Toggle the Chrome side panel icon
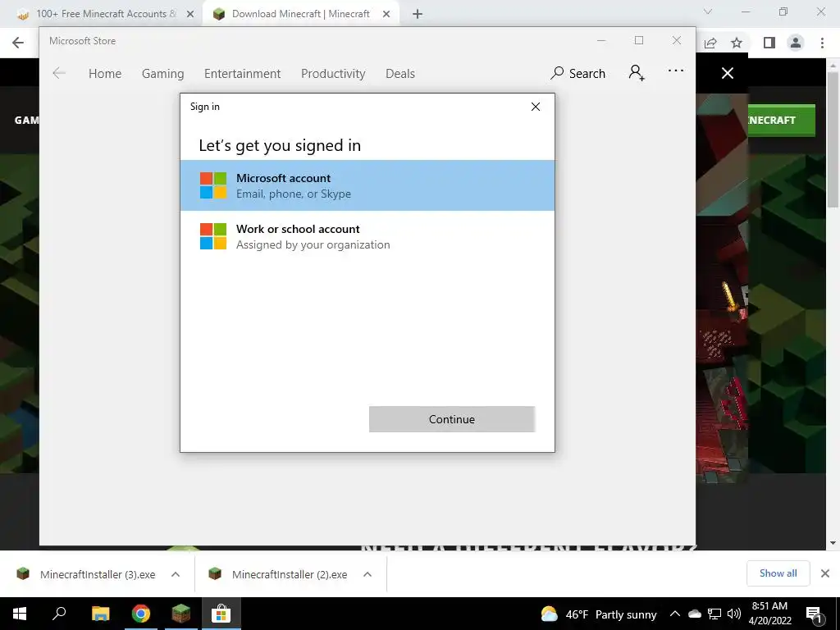Viewport: 840px width, 630px height. pyautogui.click(x=769, y=43)
